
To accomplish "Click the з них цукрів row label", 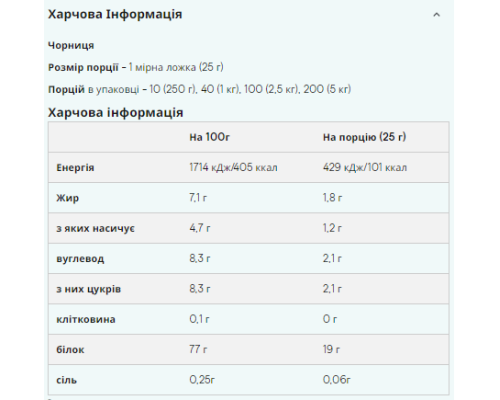I will click(89, 289).
